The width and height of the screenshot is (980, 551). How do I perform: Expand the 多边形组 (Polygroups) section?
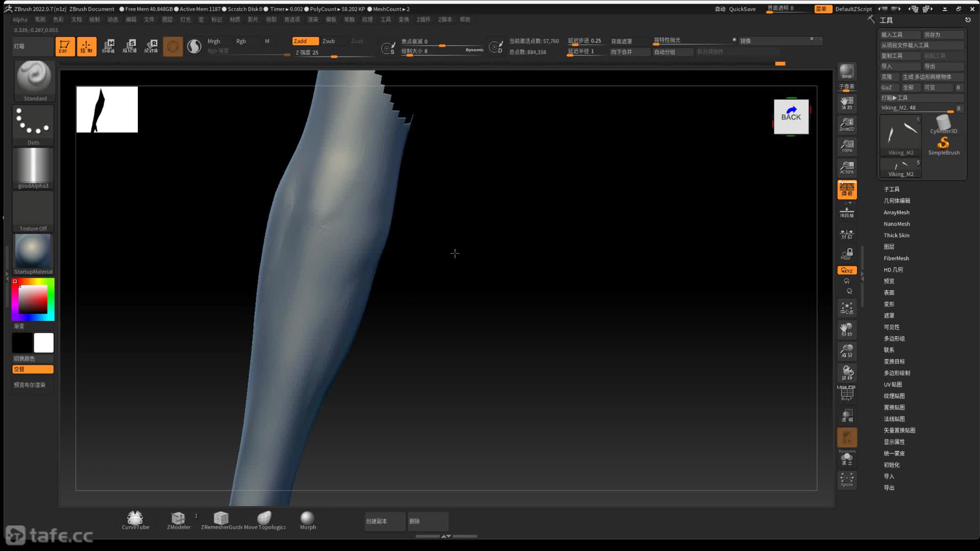point(894,339)
